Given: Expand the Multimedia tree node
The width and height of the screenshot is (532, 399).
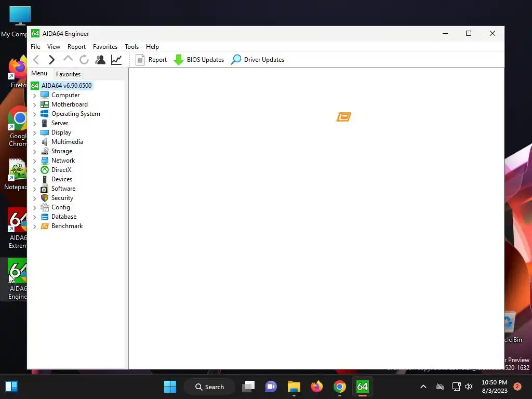Looking at the screenshot, I should point(34,142).
